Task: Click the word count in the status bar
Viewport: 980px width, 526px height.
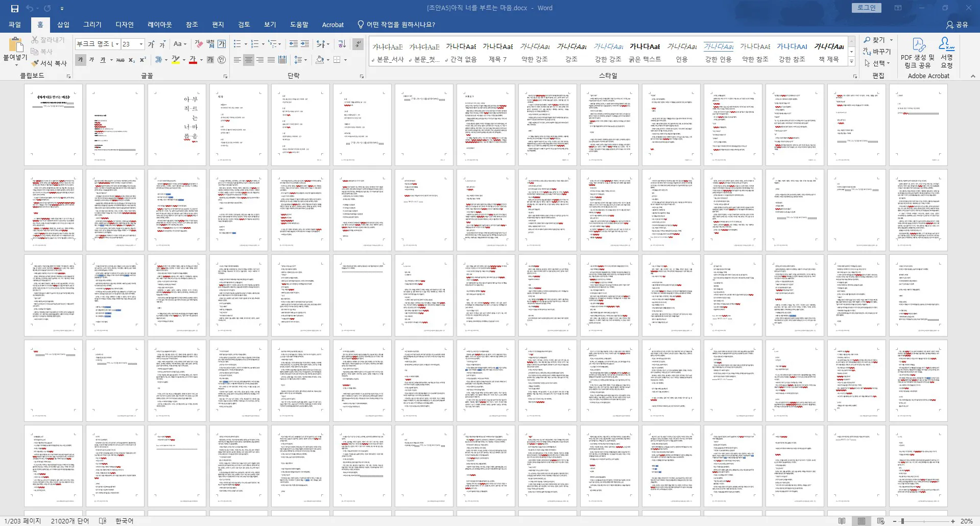Action: 70,521
